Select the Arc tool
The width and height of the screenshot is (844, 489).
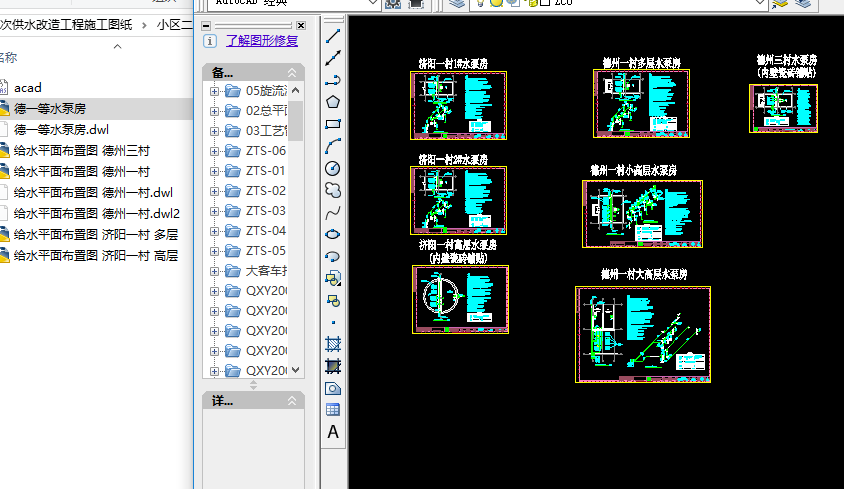click(333, 146)
